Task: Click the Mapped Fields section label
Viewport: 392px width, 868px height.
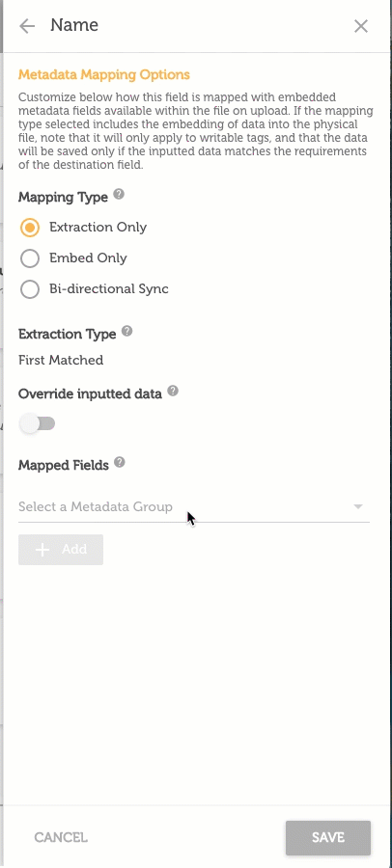Action: point(63,465)
